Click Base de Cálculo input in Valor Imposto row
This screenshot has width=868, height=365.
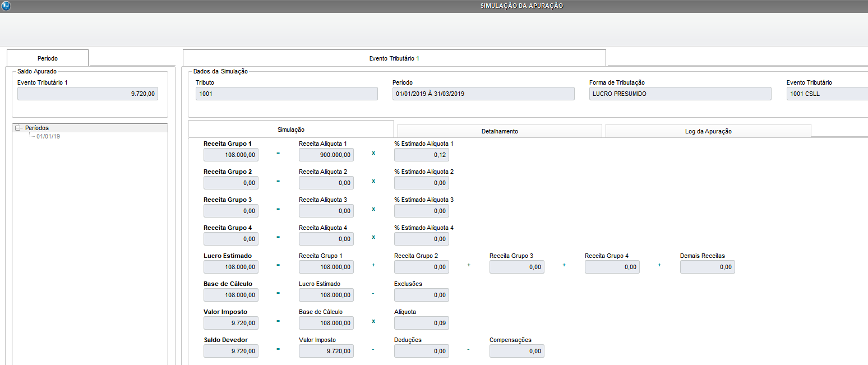326,323
